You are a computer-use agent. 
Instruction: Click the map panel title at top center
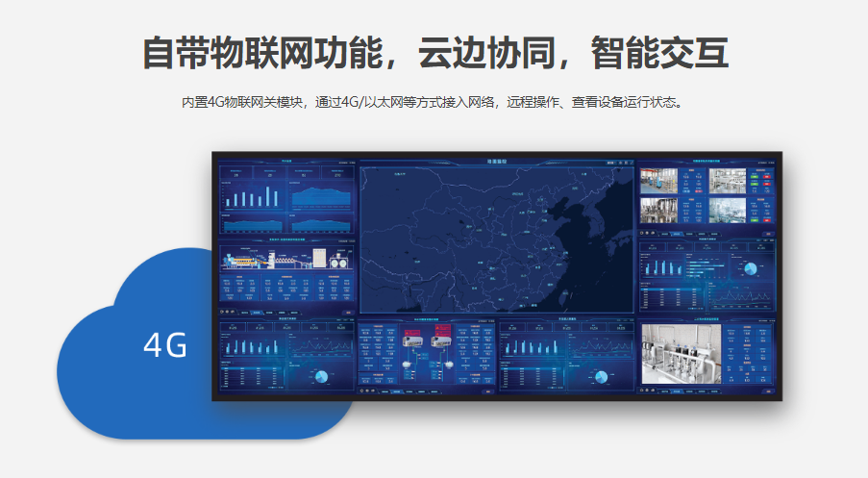497,163
